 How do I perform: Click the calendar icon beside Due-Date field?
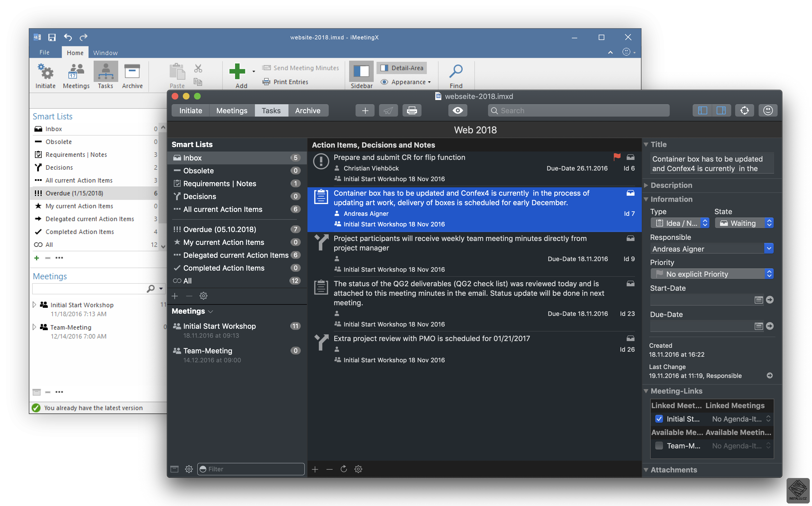point(758,326)
